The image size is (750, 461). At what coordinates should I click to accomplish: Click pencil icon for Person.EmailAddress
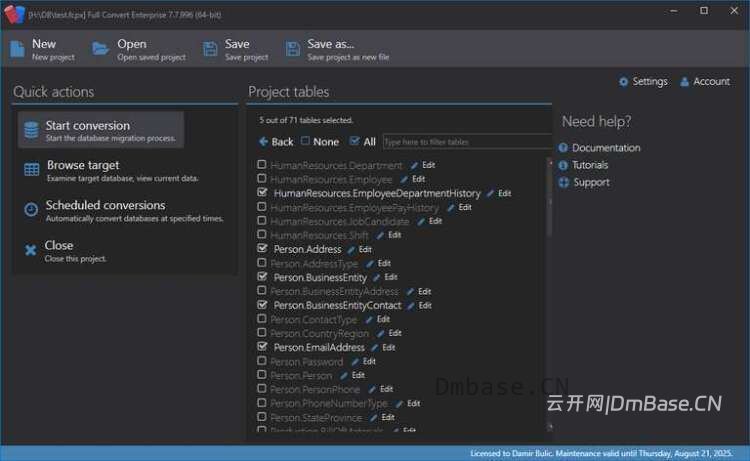[x=375, y=348]
